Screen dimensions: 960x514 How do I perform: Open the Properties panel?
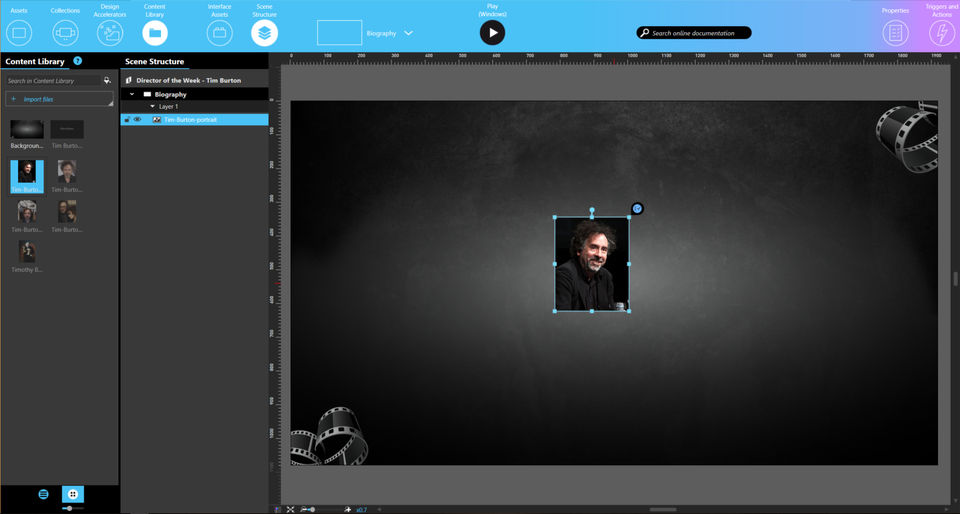click(895, 33)
